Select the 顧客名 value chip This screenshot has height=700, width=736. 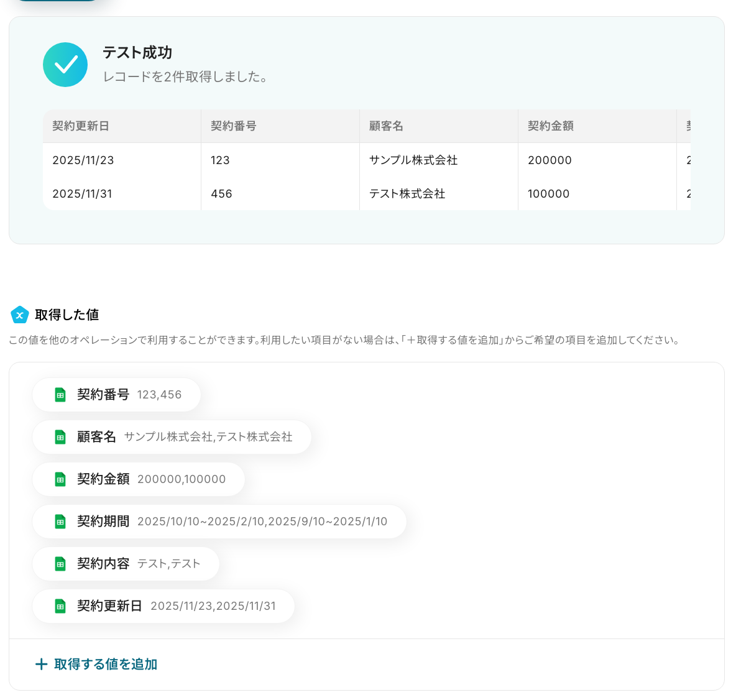[172, 437]
